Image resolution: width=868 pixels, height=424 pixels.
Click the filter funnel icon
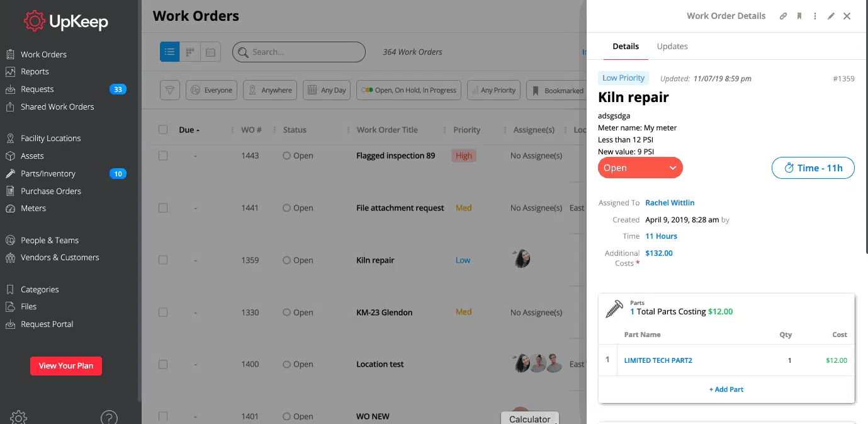coord(169,90)
